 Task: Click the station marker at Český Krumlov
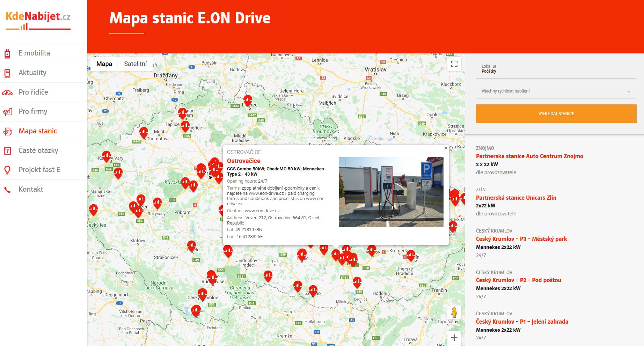[203, 294]
